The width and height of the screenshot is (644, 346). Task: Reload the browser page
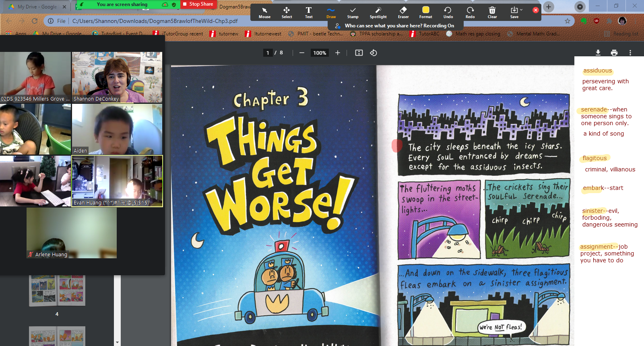tap(35, 21)
